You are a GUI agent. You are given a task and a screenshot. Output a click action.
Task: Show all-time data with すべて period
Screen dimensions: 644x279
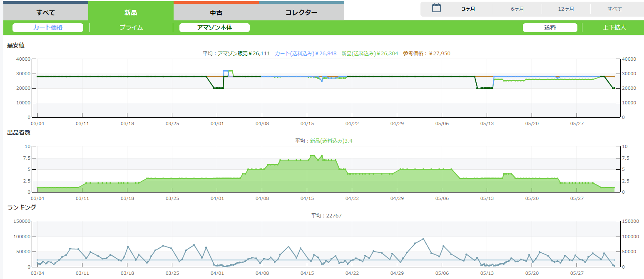(614, 9)
